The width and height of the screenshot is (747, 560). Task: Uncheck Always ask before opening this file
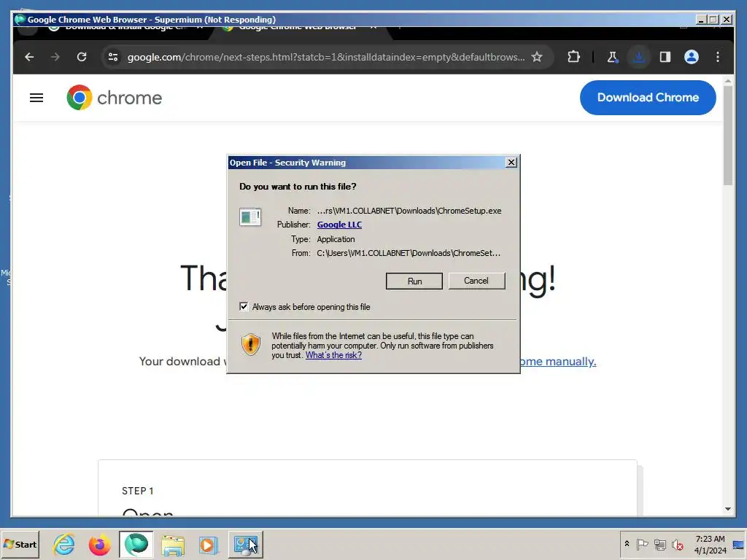coord(244,307)
